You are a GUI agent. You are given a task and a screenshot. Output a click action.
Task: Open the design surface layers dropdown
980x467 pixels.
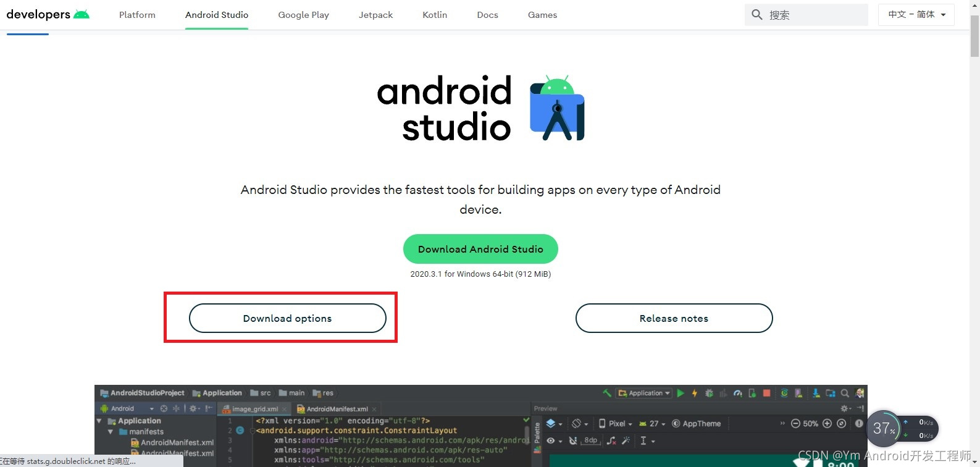554,424
